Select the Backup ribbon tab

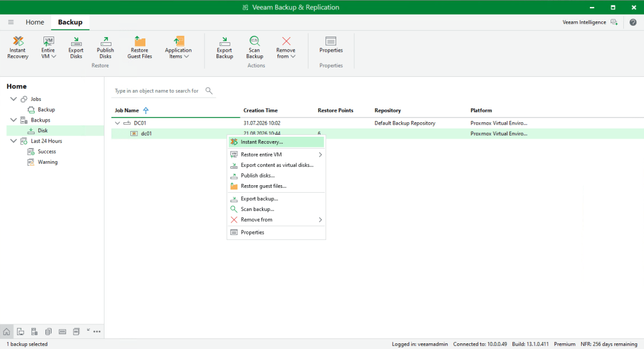pos(71,22)
